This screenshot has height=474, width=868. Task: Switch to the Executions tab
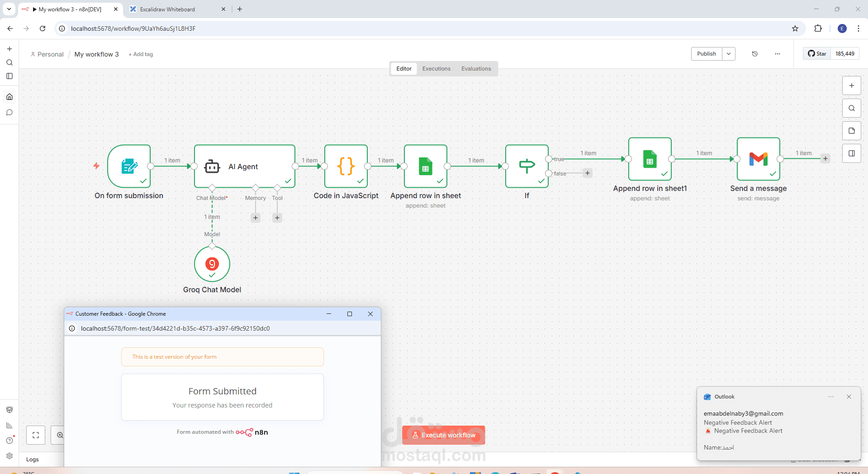click(436, 69)
